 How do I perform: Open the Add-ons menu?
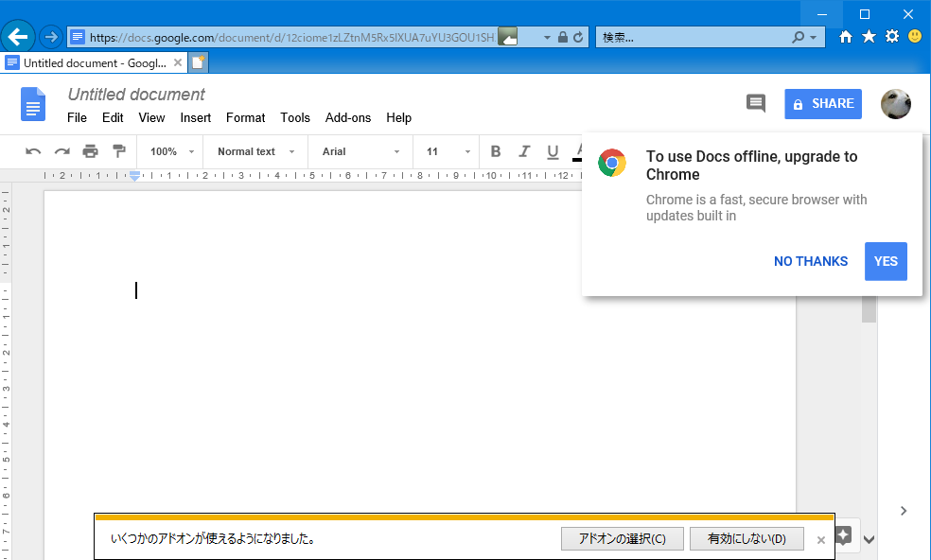(x=348, y=117)
